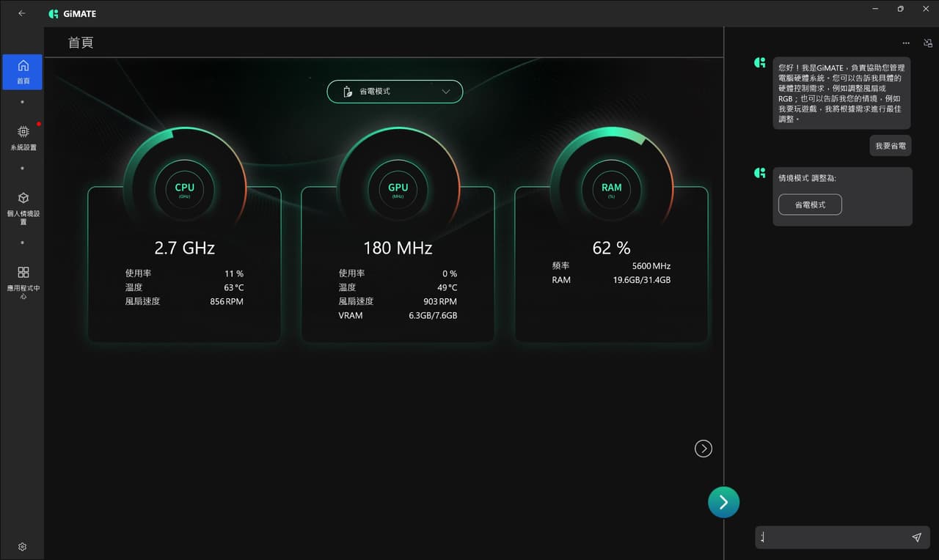Click the GPU gauge circle
Screen dimensions: 939x560
coord(398,189)
